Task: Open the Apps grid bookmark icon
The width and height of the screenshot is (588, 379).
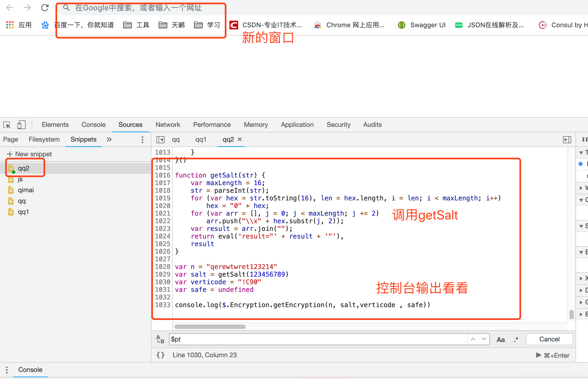Action: pyautogui.click(x=10, y=25)
